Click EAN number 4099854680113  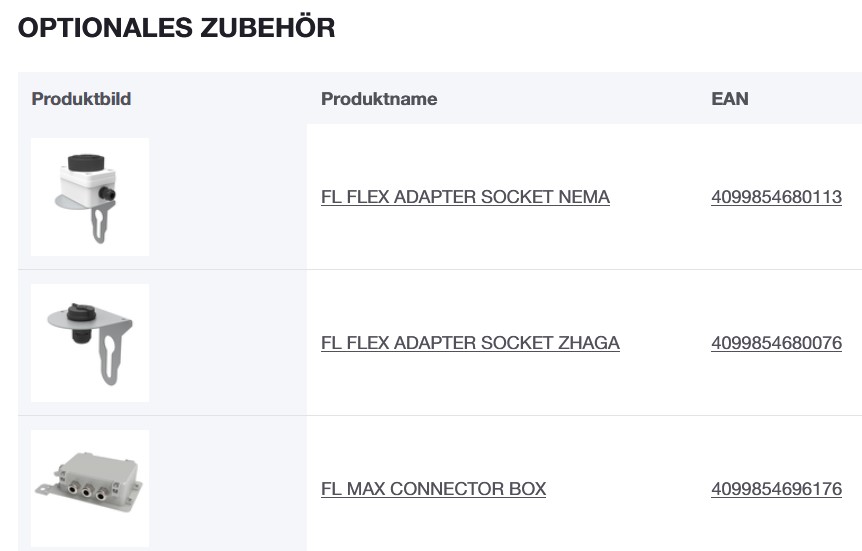[x=776, y=197]
